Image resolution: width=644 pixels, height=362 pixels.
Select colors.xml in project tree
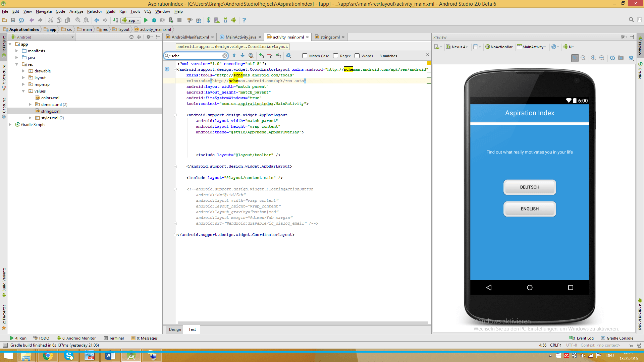pyautogui.click(x=50, y=98)
